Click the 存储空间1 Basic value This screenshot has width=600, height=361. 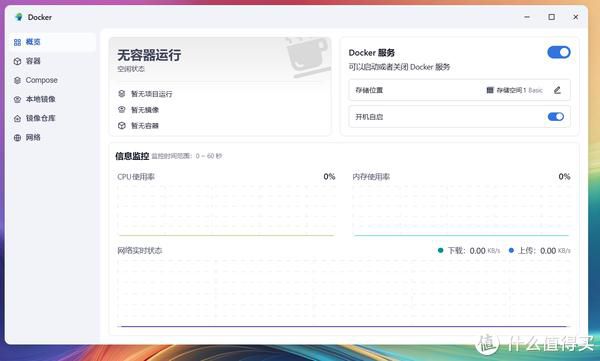click(x=519, y=90)
